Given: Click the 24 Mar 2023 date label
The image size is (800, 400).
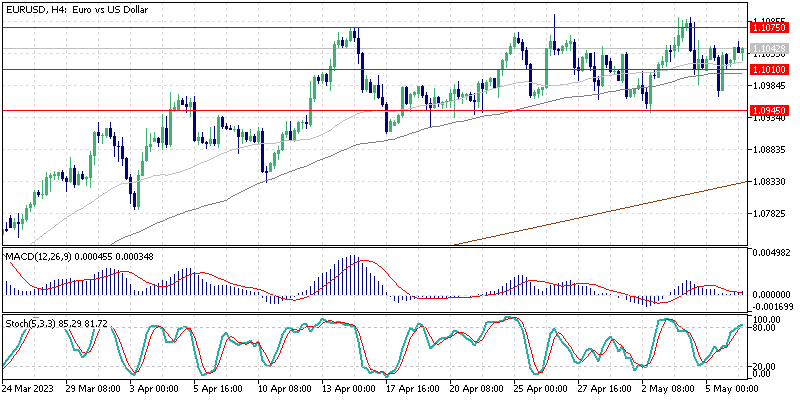Looking at the screenshot, I should (26, 387).
